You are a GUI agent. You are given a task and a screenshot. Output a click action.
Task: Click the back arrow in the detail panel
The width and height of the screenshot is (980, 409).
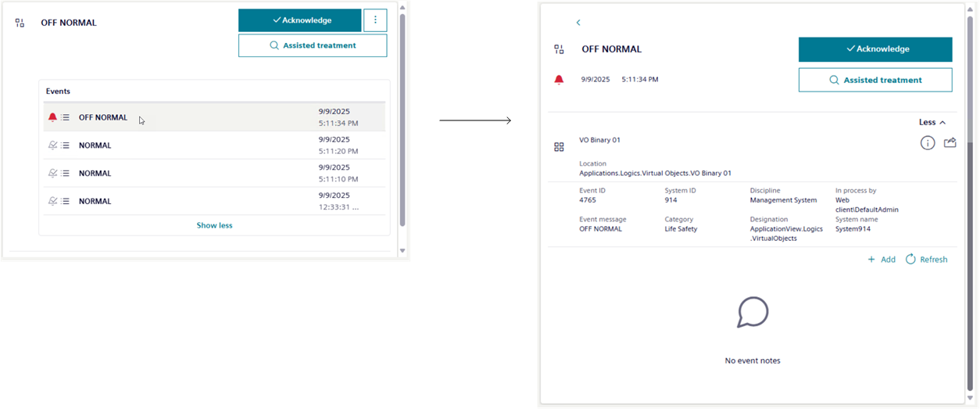pos(578,23)
